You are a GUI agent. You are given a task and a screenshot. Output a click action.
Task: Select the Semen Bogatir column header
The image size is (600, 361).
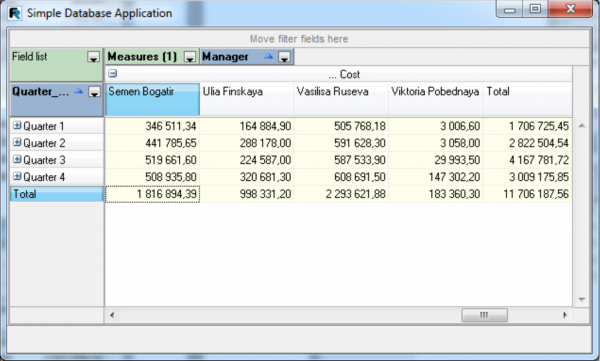click(x=152, y=99)
